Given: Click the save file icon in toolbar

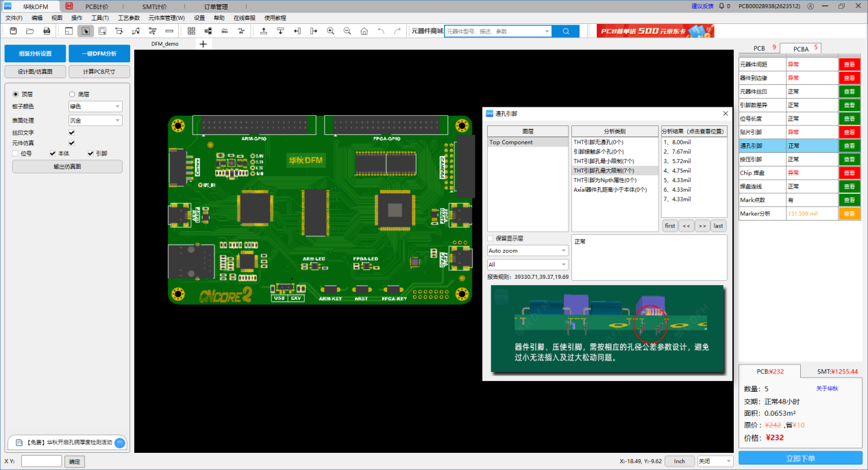Looking at the screenshot, I should coord(13,31).
